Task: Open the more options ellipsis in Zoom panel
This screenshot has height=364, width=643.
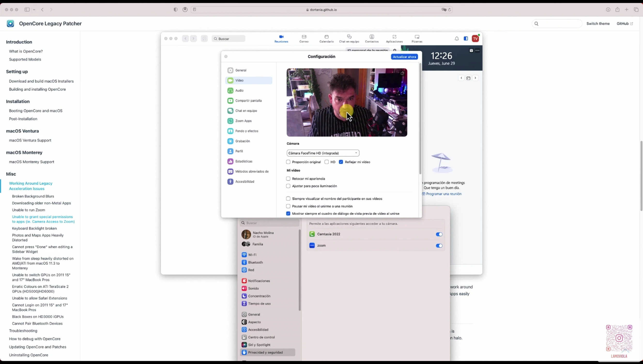Action: tap(477, 51)
